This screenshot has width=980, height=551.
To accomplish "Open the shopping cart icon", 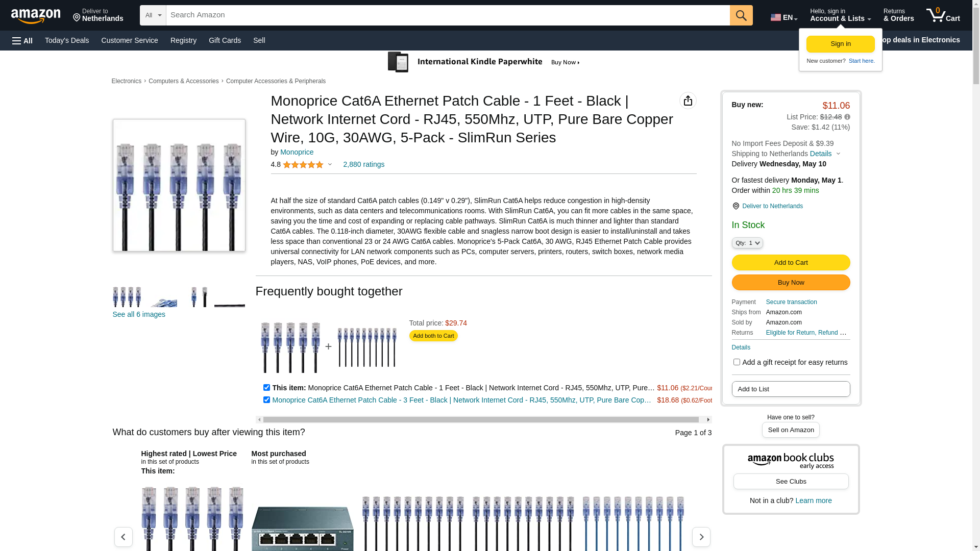I will click(x=943, y=15).
